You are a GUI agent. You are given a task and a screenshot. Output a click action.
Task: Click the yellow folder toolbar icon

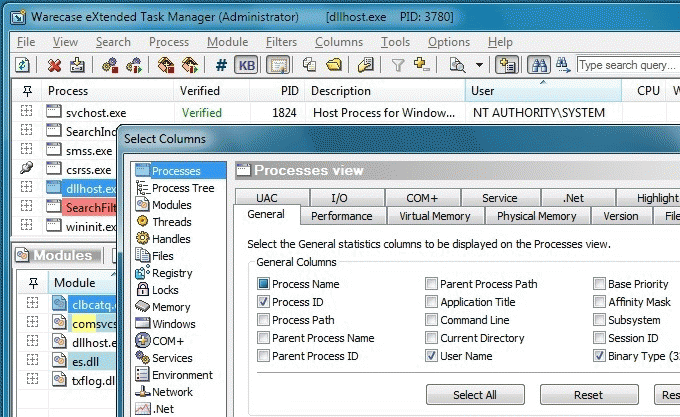[334, 65]
